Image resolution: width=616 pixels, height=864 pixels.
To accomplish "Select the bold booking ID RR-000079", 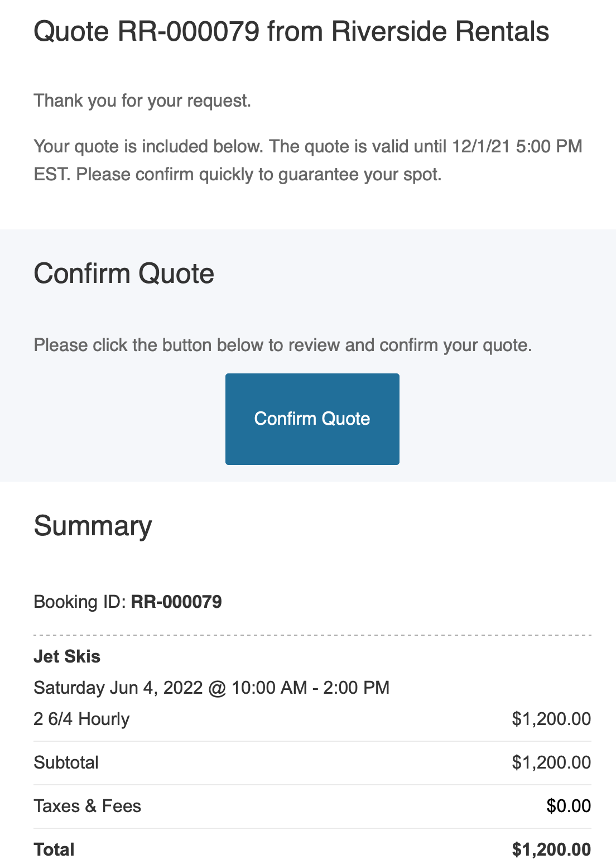I will [x=176, y=602].
